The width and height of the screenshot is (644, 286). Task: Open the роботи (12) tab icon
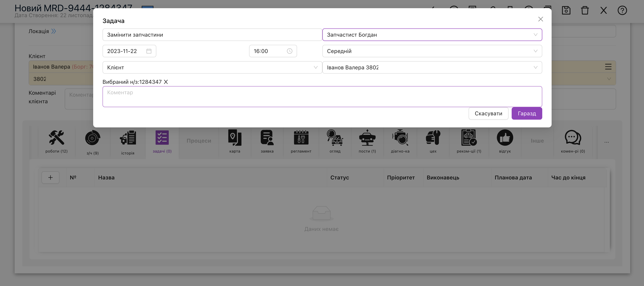(57, 138)
